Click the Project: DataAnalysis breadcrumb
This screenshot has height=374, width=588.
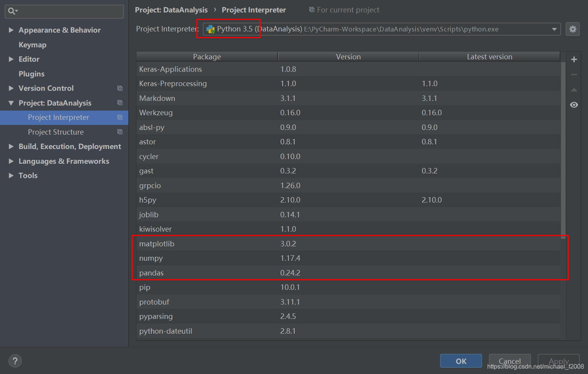pos(171,10)
